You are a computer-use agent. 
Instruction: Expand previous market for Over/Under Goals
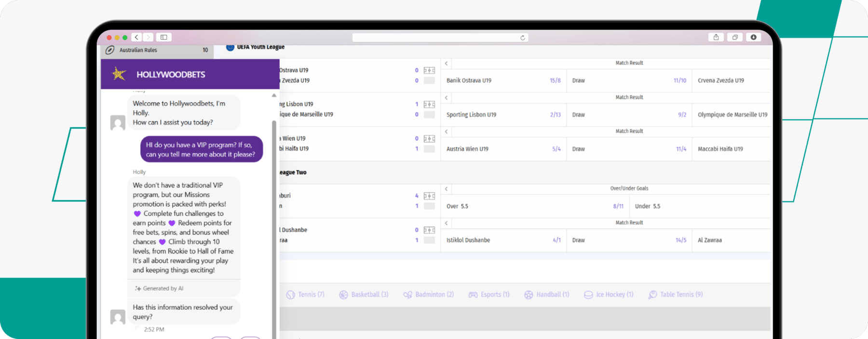point(447,189)
